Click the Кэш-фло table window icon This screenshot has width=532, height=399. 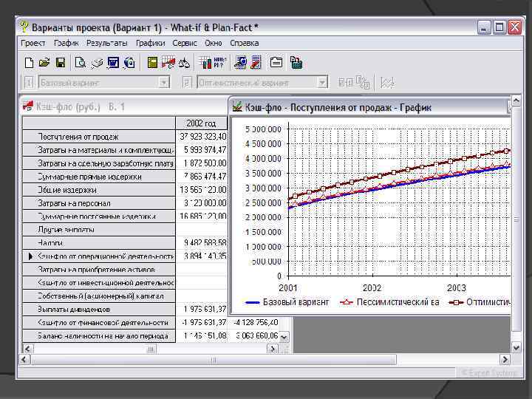28,106
